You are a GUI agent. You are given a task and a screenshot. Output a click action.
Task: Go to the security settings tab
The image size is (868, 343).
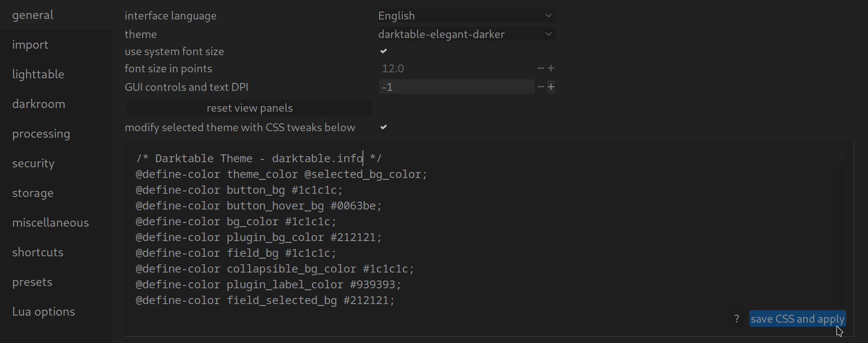[x=33, y=163]
